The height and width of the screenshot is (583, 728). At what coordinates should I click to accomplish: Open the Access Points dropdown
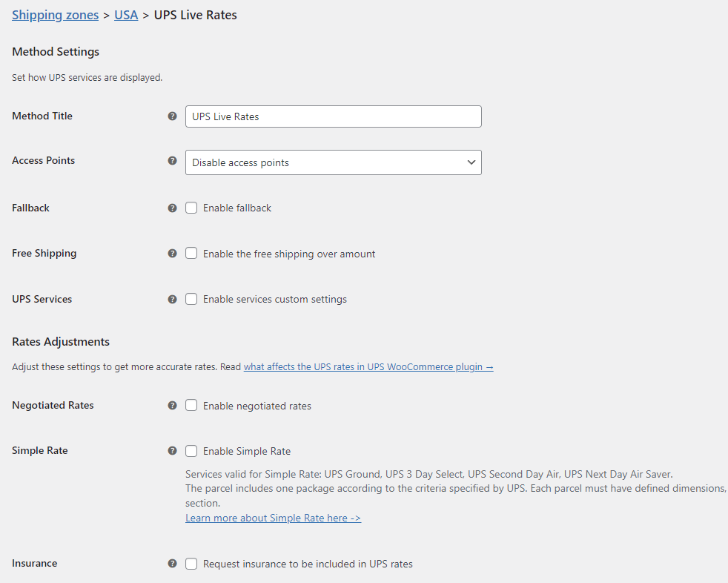[x=333, y=162]
